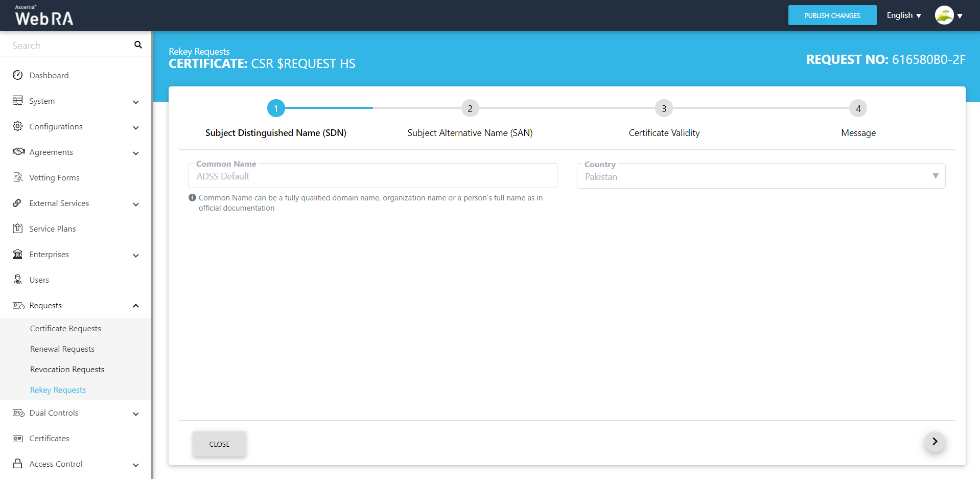Open the Country dropdown
Viewport: 980px width, 479px height.
[761, 176]
